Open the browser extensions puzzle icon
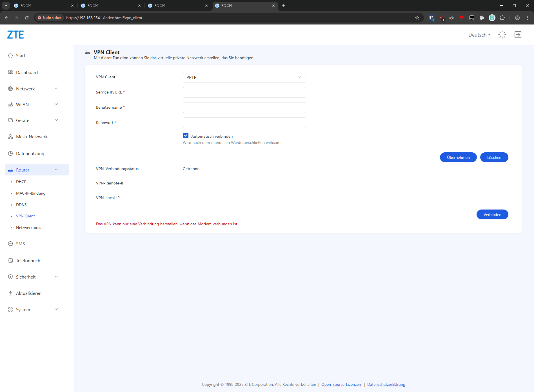The height and width of the screenshot is (392, 534). click(x=502, y=18)
